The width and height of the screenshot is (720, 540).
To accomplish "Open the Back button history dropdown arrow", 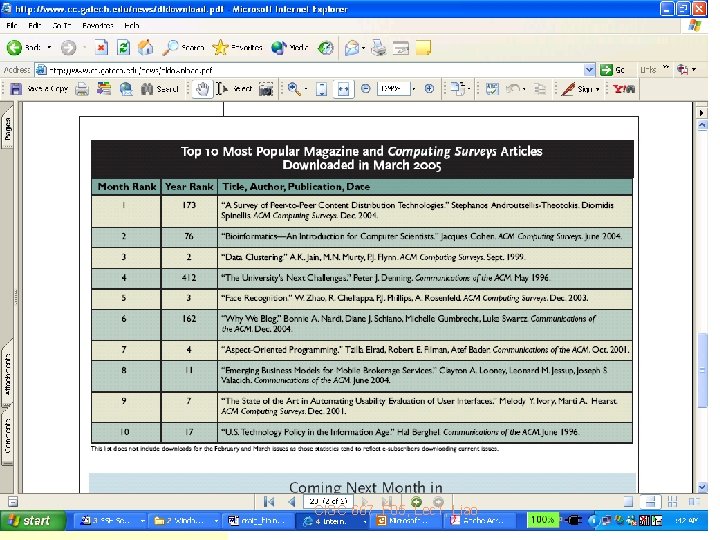I will pyautogui.click(x=49, y=47).
